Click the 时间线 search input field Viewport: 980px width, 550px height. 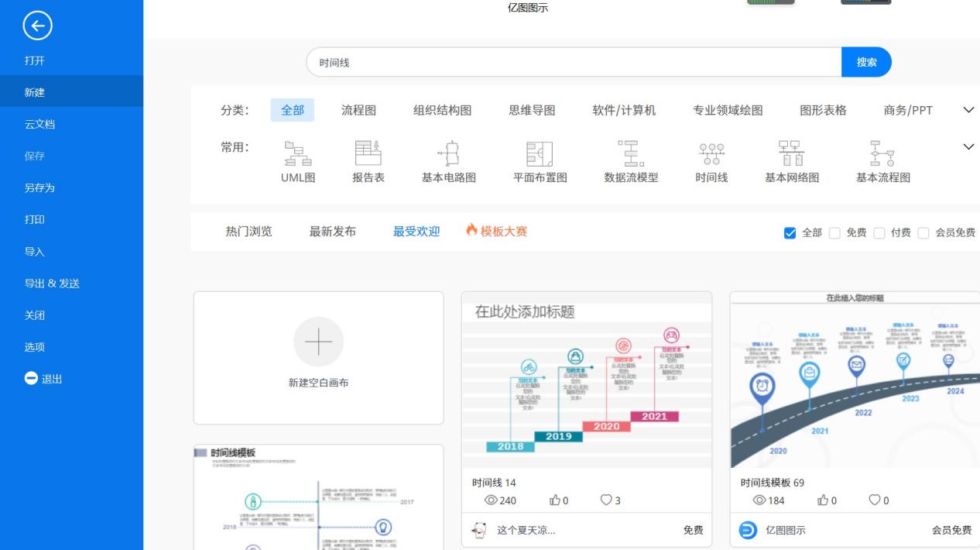(x=573, y=62)
